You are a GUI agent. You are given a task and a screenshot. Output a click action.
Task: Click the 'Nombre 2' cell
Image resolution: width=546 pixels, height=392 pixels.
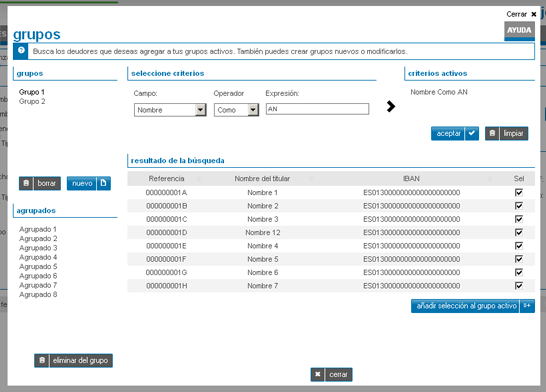[263, 206]
